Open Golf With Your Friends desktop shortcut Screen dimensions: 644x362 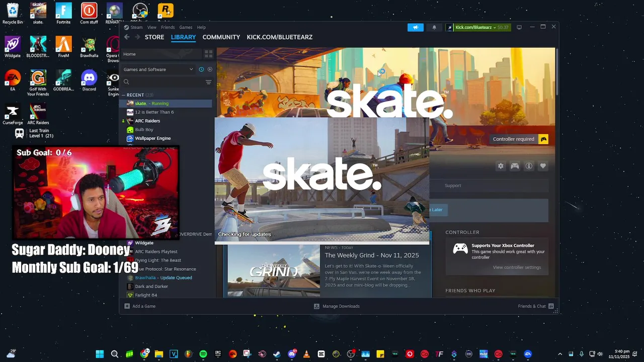pos(38,82)
